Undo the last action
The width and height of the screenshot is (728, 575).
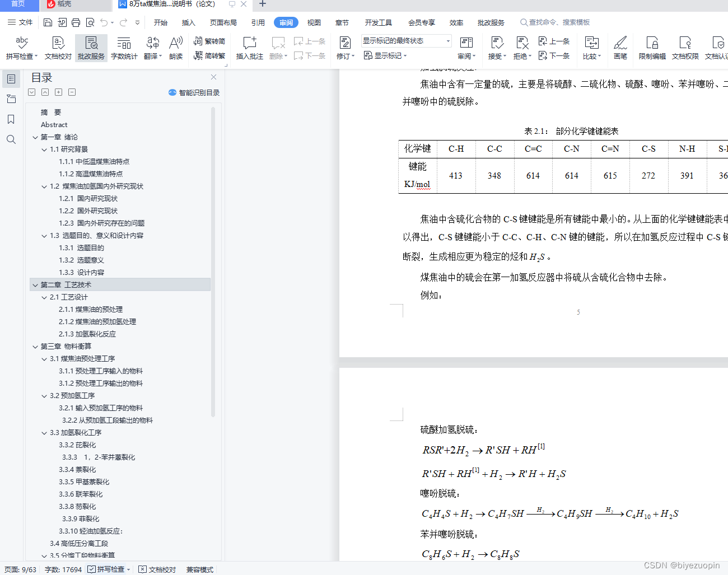(104, 22)
